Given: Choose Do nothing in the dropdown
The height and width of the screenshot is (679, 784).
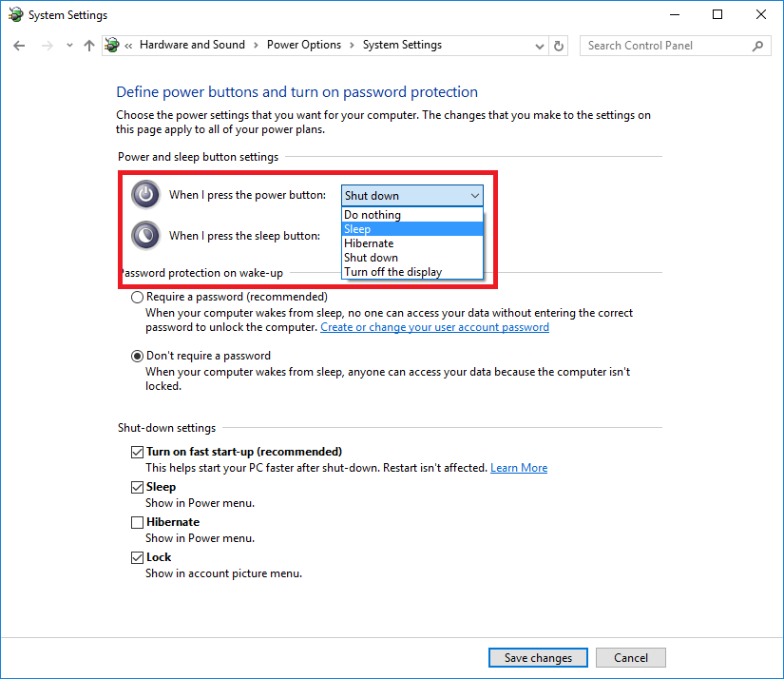Looking at the screenshot, I should click(372, 215).
